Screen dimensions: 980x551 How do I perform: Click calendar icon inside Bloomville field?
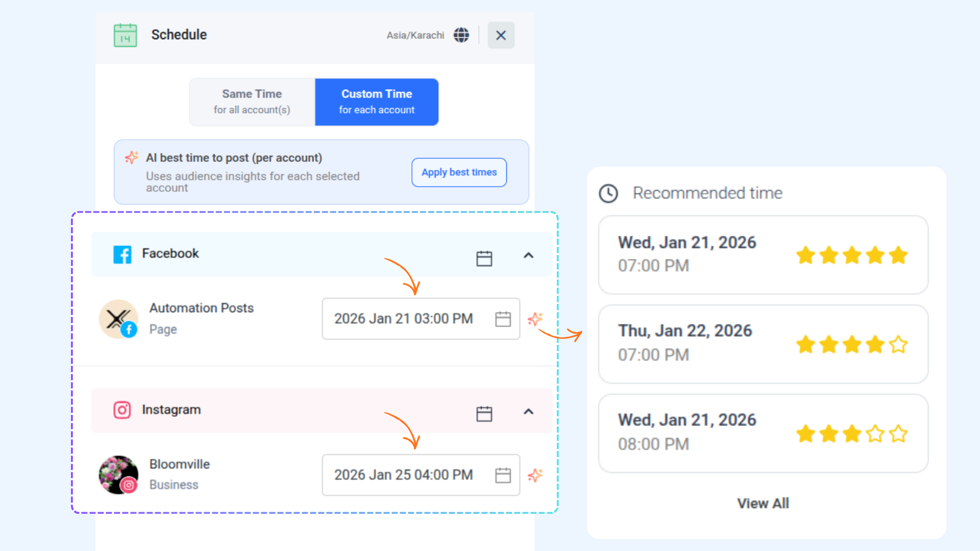point(503,475)
